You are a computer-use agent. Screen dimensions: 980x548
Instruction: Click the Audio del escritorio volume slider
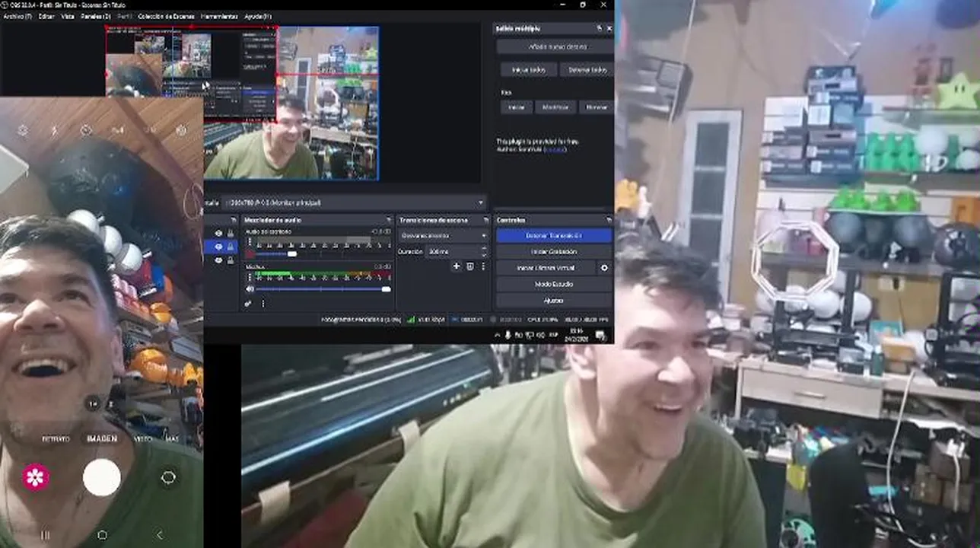[323, 254]
